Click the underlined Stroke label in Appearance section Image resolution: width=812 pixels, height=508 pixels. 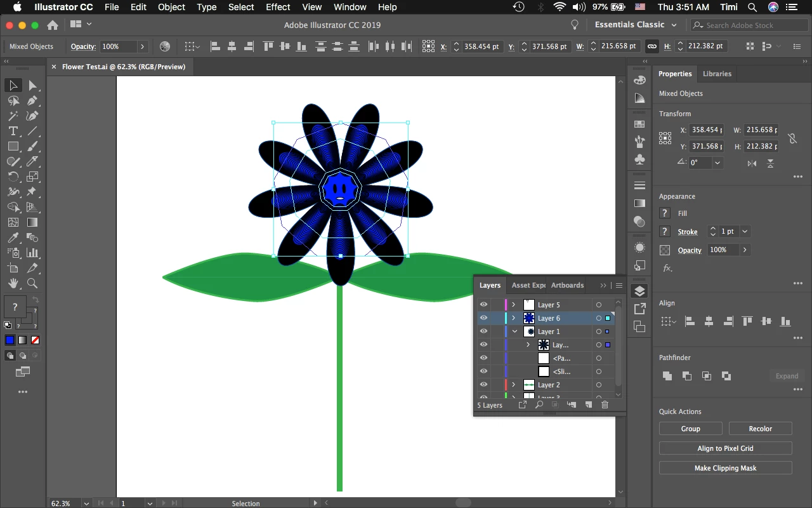(x=688, y=232)
